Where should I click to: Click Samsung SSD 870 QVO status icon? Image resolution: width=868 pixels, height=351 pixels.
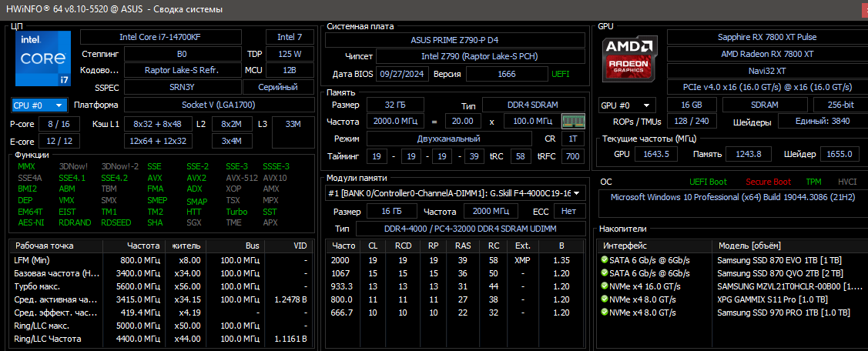pos(605,273)
